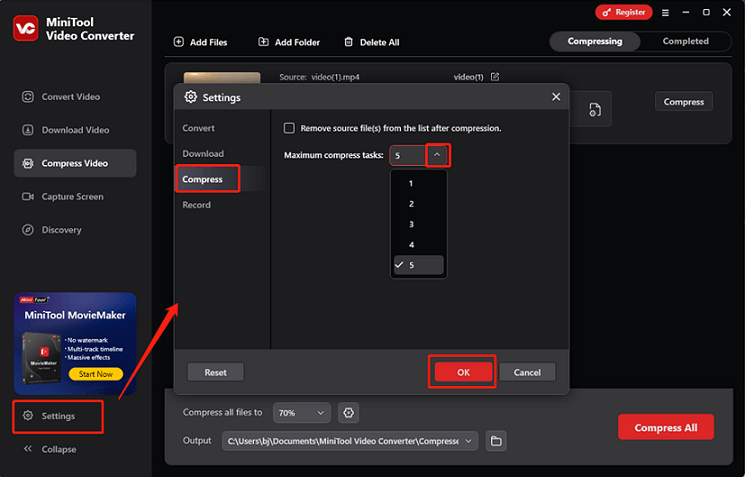Click the Compress button for video(1)
This screenshot has height=477, width=745.
click(684, 102)
